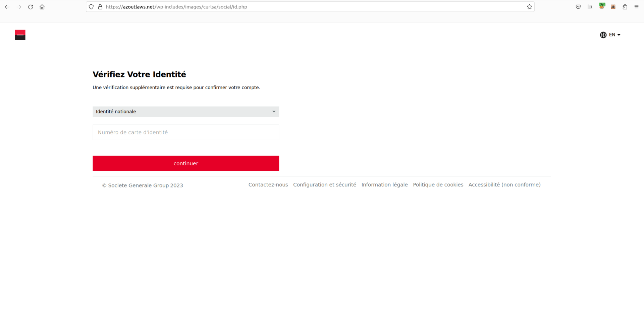View site security padlock details
Image resolution: width=644 pixels, height=324 pixels.
pyautogui.click(x=100, y=7)
